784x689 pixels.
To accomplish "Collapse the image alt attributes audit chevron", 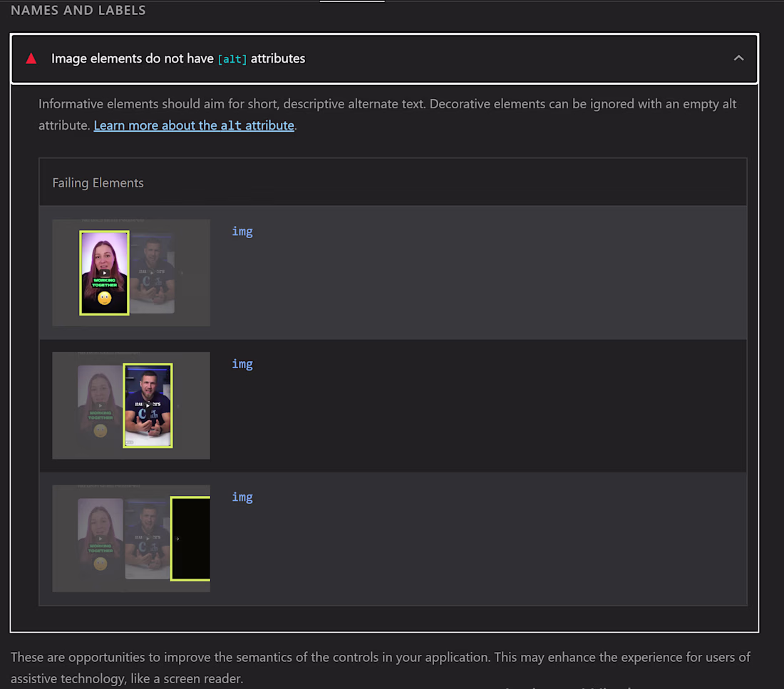I will 738,58.
